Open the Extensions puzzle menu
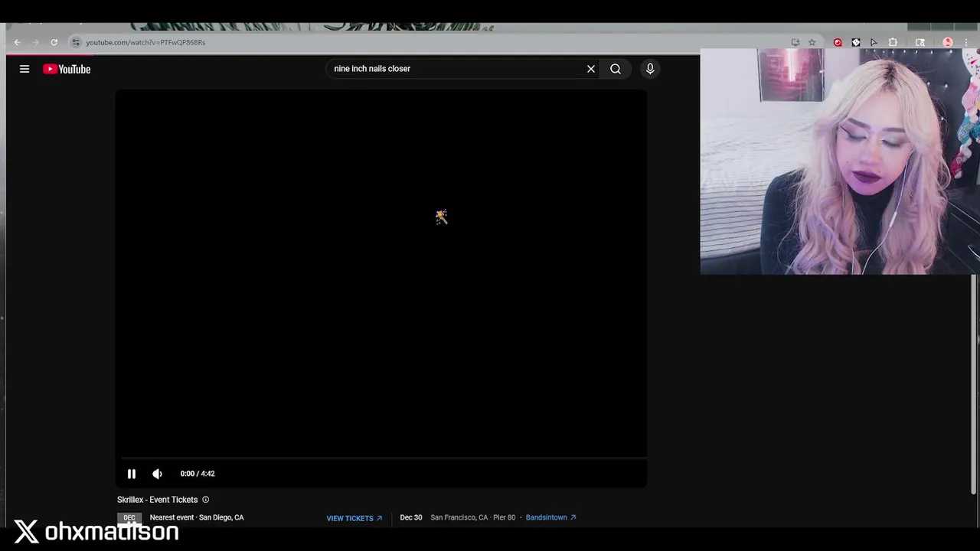The height and width of the screenshot is (551, 980). click(893, 42)
